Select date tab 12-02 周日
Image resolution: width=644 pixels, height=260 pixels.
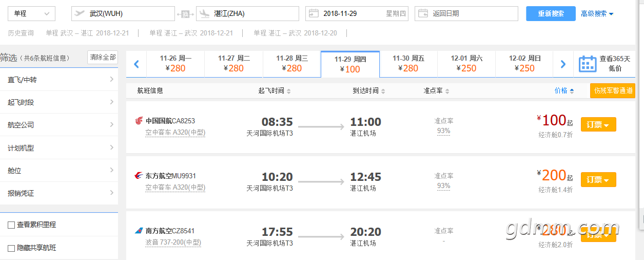[524, 64]
